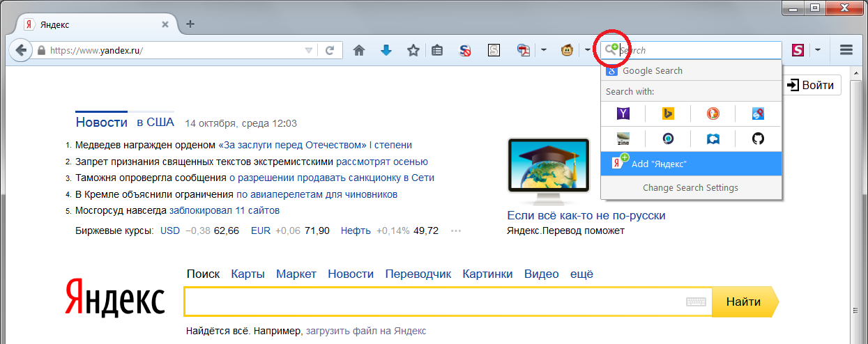Open the Firefox hamburger menu

point(846,50)
